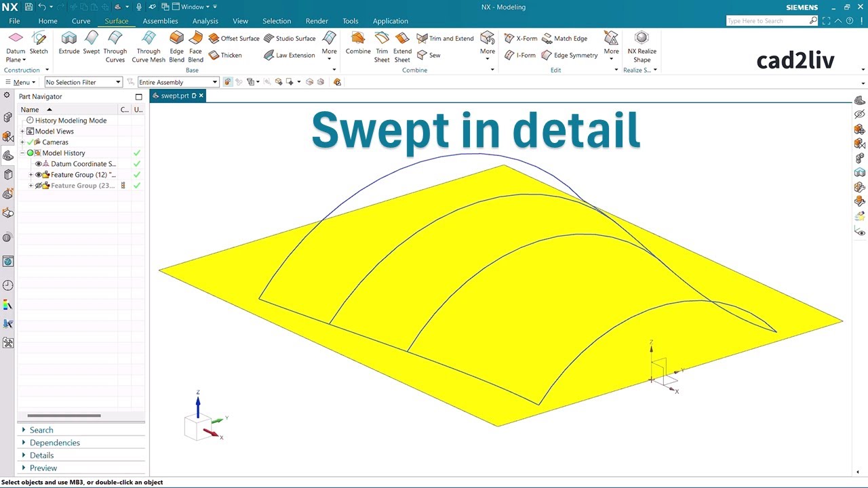Launch NX Realize Shape

[642, 47]
